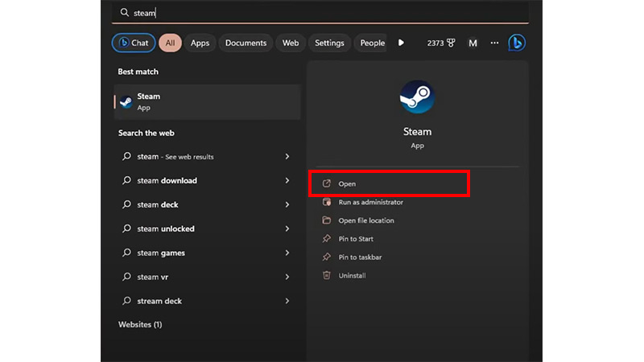
Task: Click the search magnifier icon in search box
Action: [x=124, y=13]
